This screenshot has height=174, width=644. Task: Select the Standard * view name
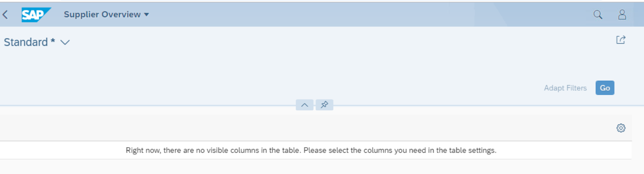29,42
